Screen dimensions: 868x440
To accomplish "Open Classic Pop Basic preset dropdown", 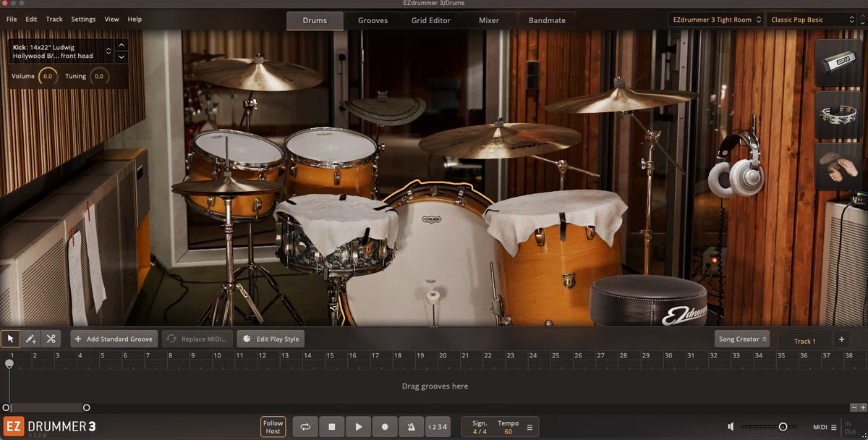I will [x=812, y=20].
